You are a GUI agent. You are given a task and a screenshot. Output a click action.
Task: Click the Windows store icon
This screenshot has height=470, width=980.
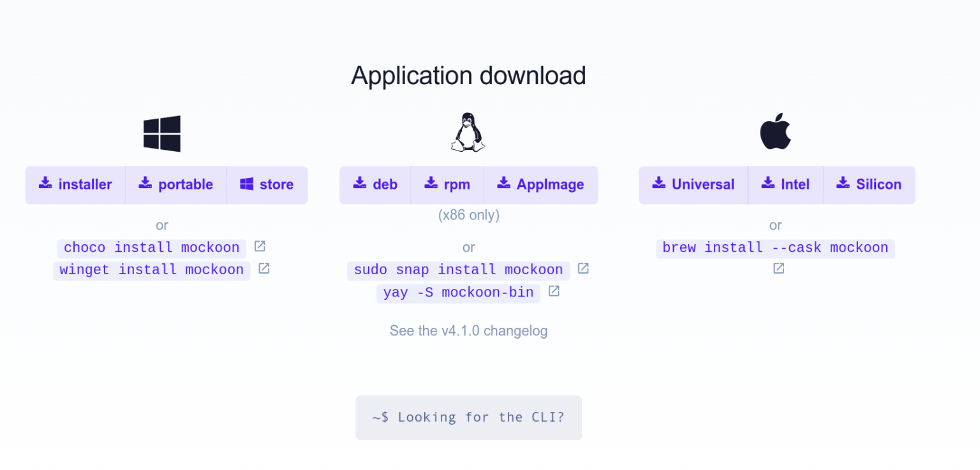246,184
